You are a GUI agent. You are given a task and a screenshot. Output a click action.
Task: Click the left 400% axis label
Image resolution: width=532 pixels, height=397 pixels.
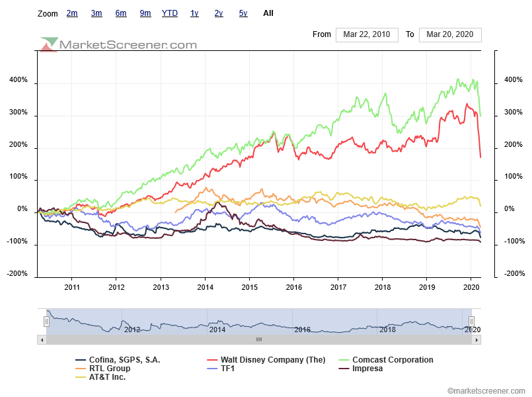[x=19, y=80]
